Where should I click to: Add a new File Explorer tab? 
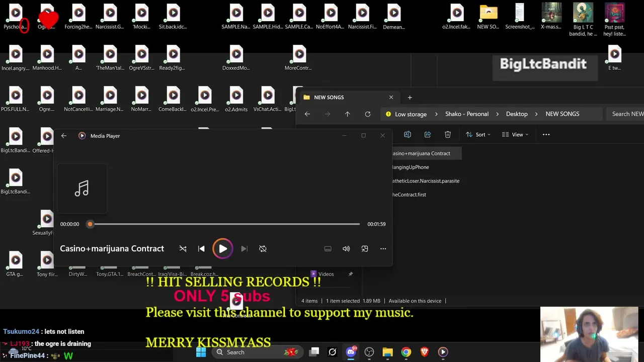click(410, 98)
